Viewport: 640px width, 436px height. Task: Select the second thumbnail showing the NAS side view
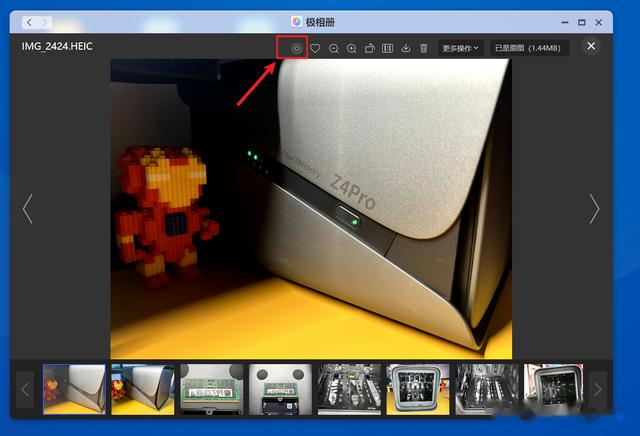tap(143, 389)
